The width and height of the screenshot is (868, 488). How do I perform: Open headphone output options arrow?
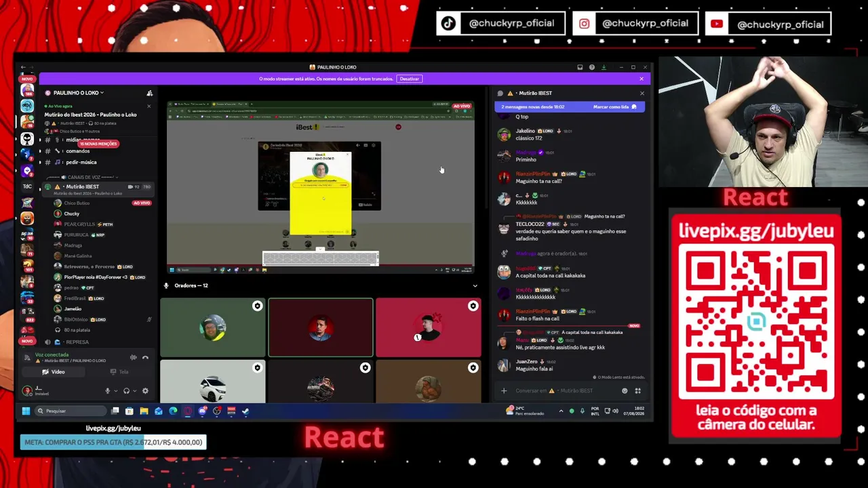134,390
